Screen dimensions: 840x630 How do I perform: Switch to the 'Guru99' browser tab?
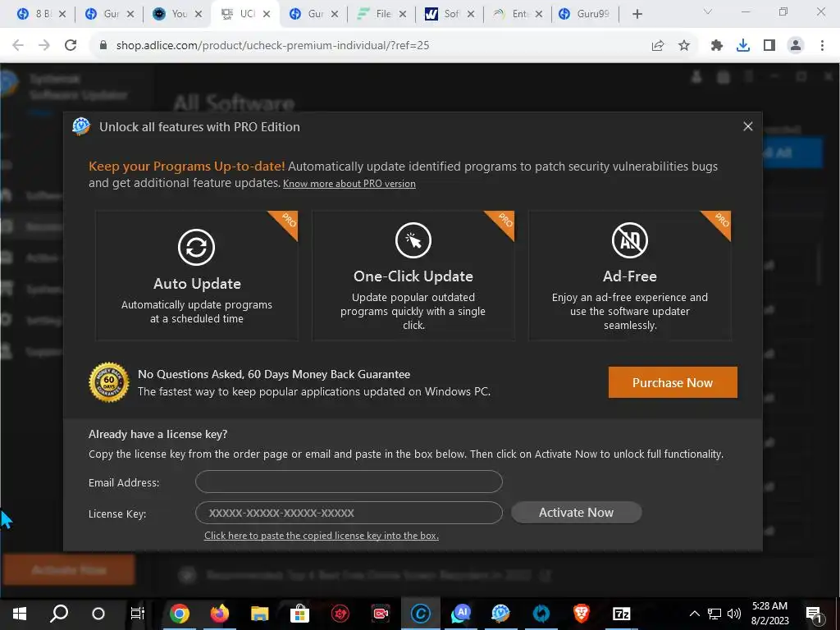[584, 14]
